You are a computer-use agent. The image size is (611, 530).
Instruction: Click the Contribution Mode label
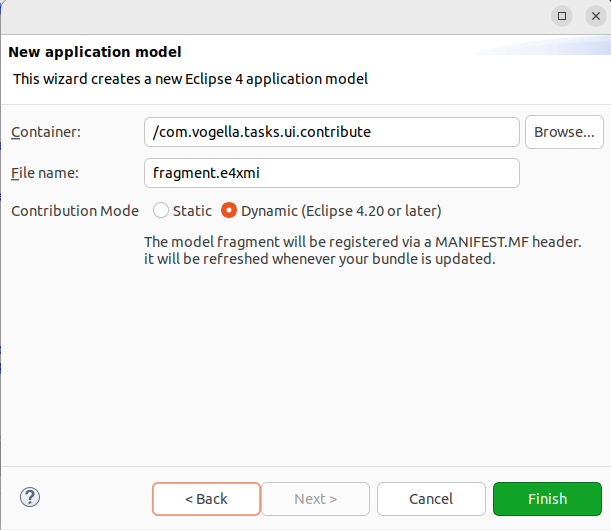(75, 211)
